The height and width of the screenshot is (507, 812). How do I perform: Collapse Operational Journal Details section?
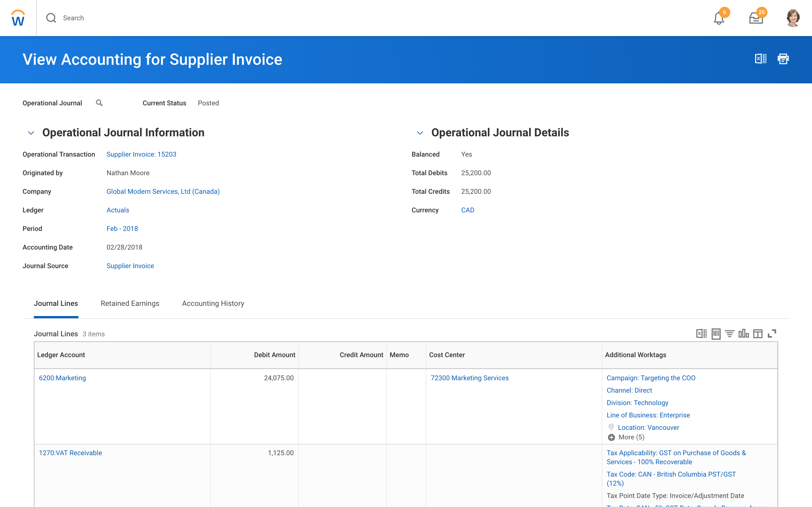click(x=420, y=133)
